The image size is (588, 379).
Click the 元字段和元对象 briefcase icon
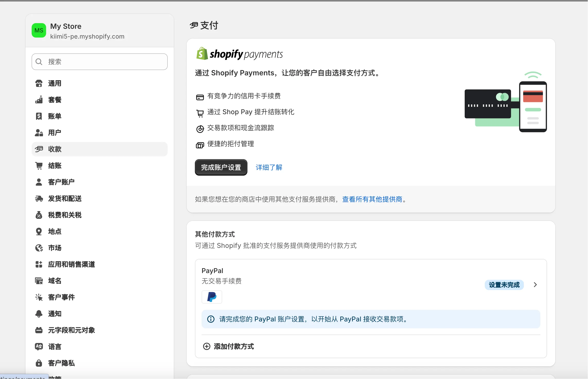[x=39, y=330]
